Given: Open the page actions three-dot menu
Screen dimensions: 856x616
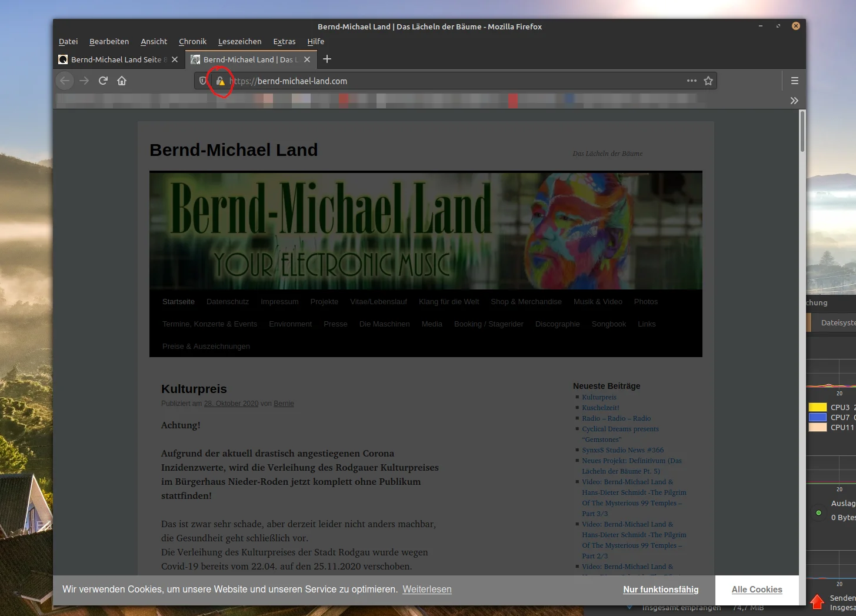Looking at the screenshot, I should (x=691, y=81).
